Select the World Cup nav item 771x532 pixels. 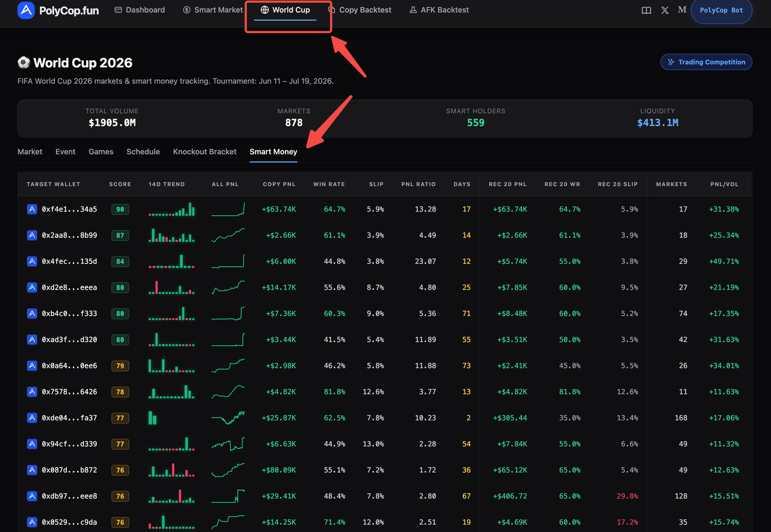pyautogui.click(x=285, y=10)
